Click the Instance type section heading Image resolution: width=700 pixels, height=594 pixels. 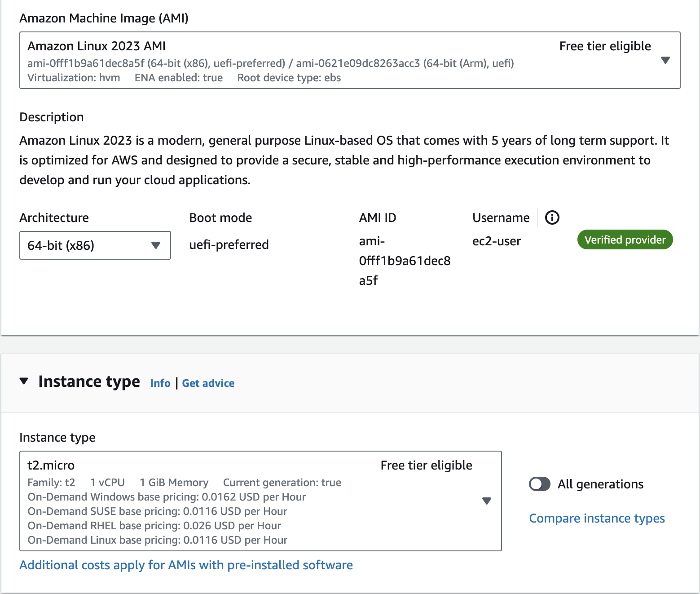tap(89, 381)
